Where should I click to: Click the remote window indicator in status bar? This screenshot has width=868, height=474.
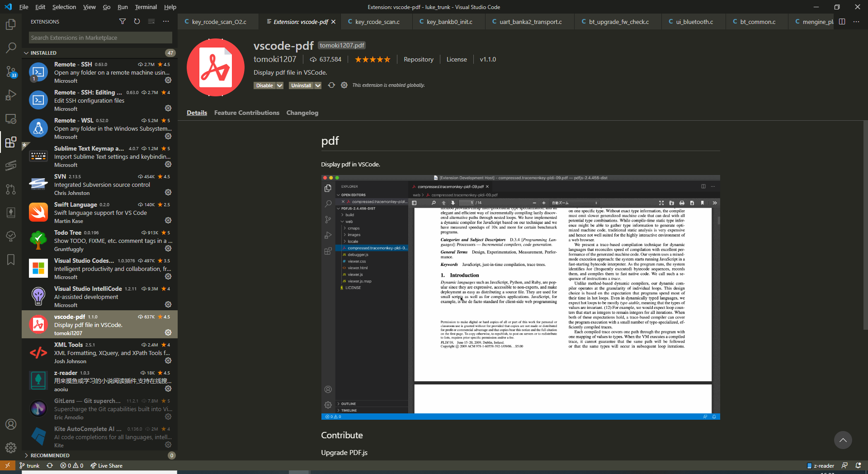(x=8, y=465)
